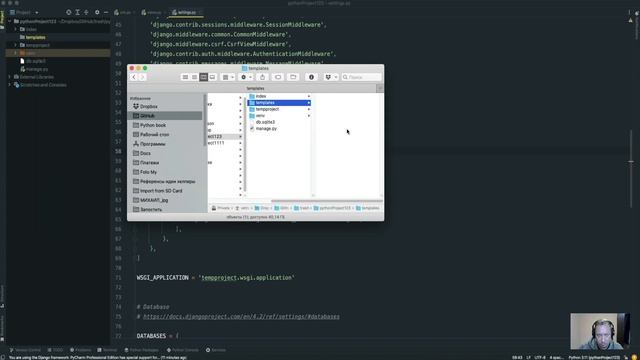
Task: Click PyCharm select opened file target icon
Action: tap(69, 13)
